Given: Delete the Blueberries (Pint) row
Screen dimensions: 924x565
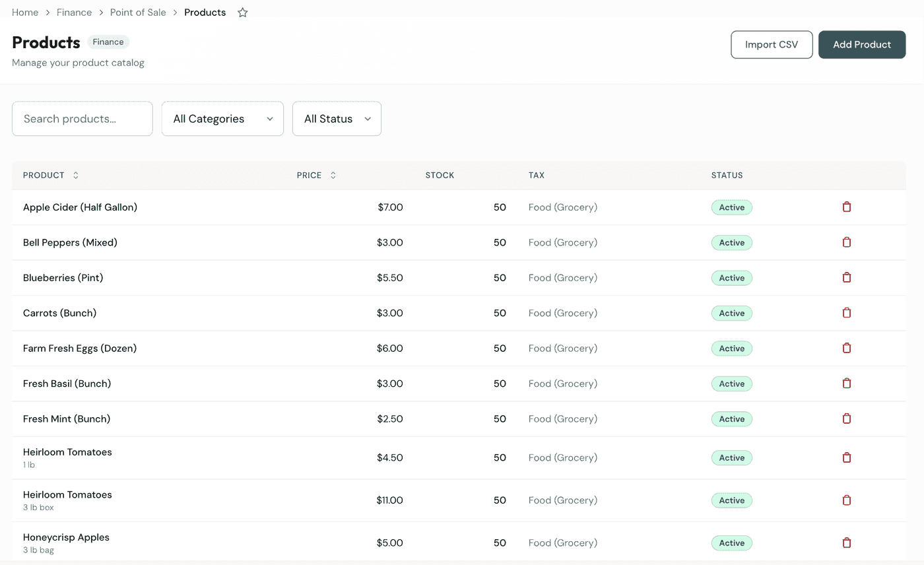Looking at the screenshot, I should (x=847, y=277).
